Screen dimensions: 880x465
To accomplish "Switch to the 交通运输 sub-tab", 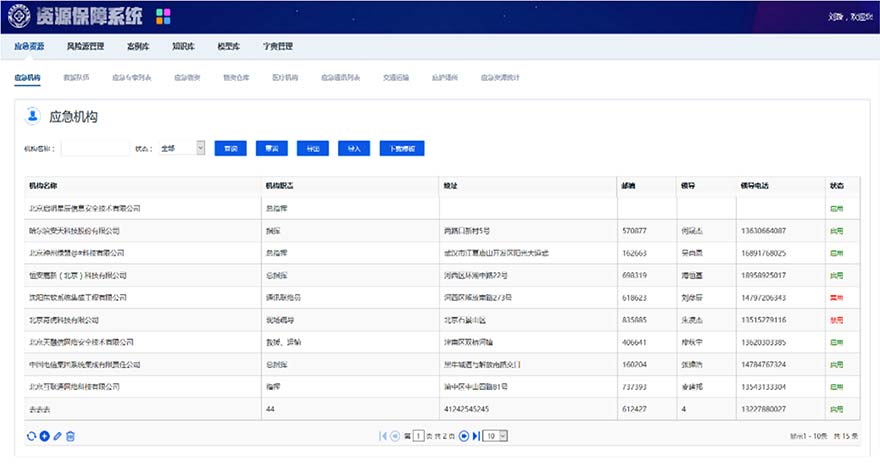I will pyautogui.click(x=396, y=77).
